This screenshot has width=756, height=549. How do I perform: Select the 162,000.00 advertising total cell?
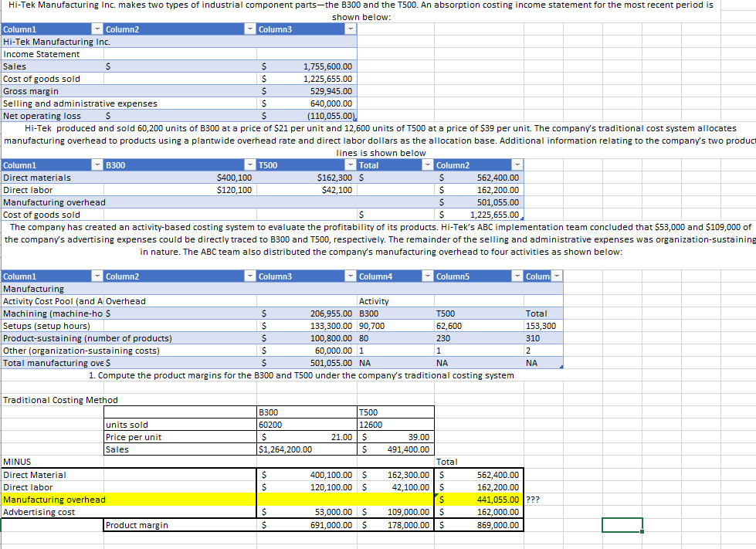click(479, 512)
